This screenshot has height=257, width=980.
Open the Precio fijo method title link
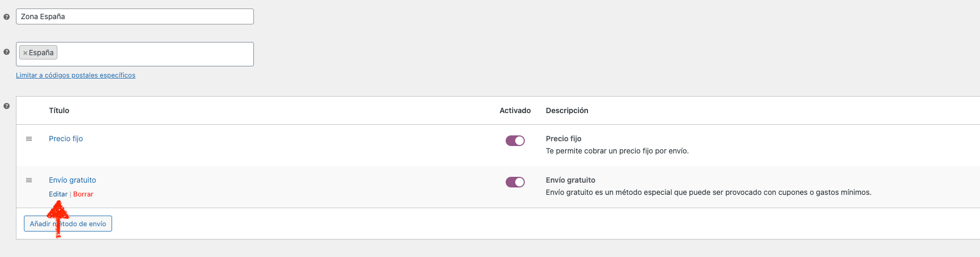pyautogui.click(x=66, y=139)
